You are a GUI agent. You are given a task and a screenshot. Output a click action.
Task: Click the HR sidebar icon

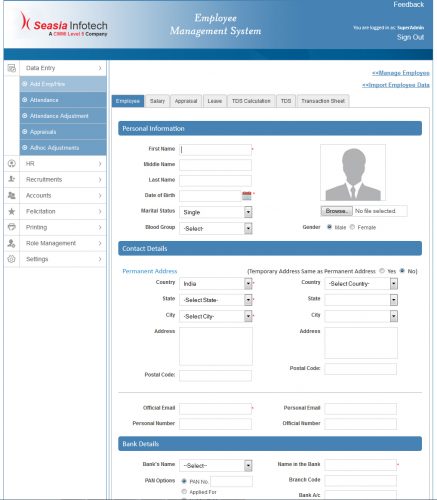click(12, 164)
